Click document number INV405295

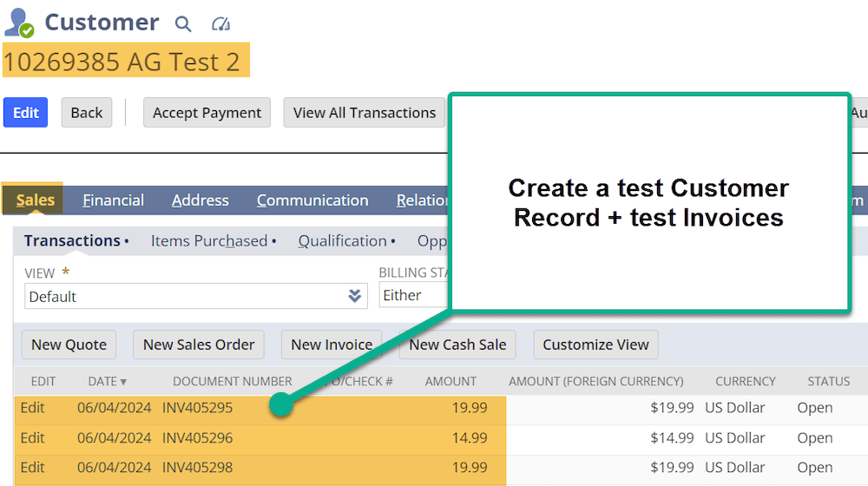(197, 408)
